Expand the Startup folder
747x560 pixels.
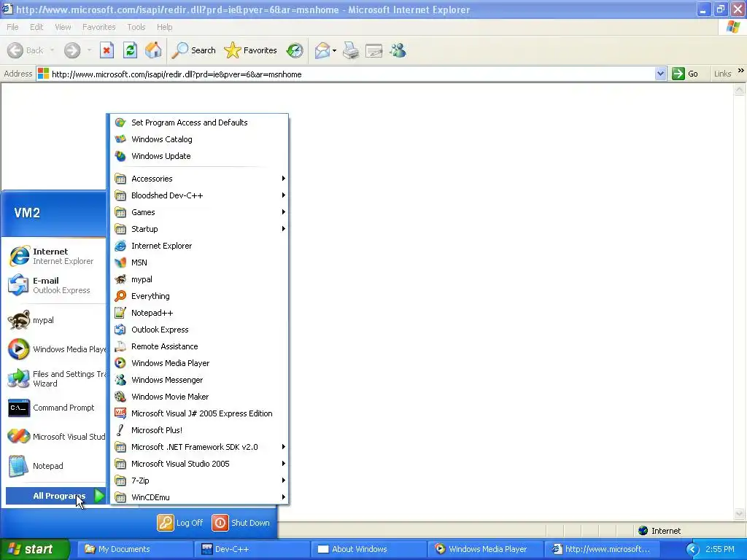(199, 228)
